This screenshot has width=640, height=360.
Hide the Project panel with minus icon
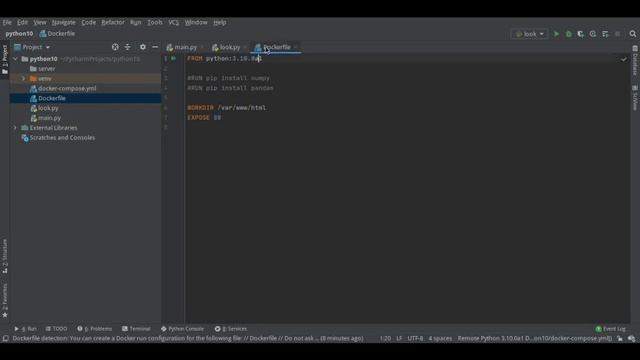tap(155, 47)
